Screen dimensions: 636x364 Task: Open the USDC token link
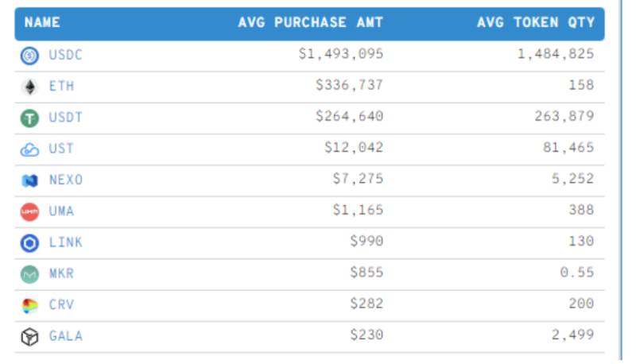(65, 55)
